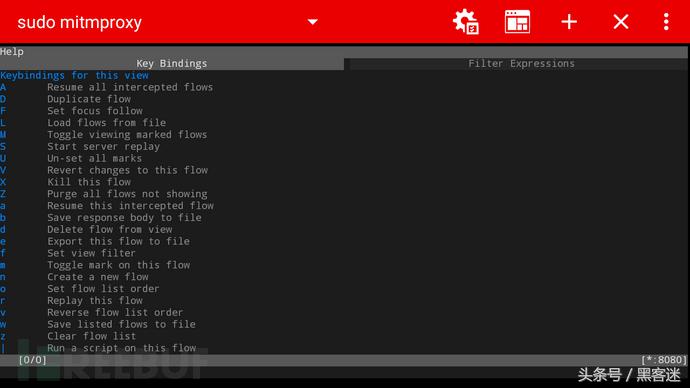Close session with the X icon

621,22
